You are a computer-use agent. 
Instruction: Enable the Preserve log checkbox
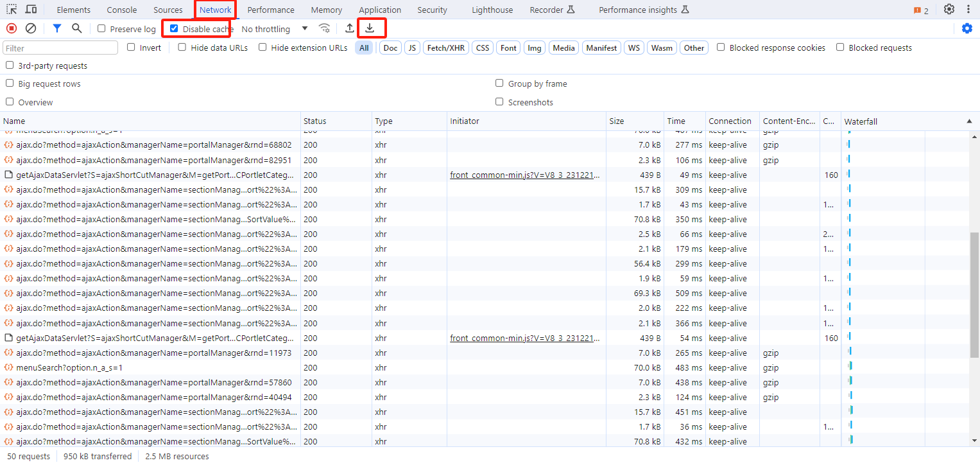coord(101,29)
